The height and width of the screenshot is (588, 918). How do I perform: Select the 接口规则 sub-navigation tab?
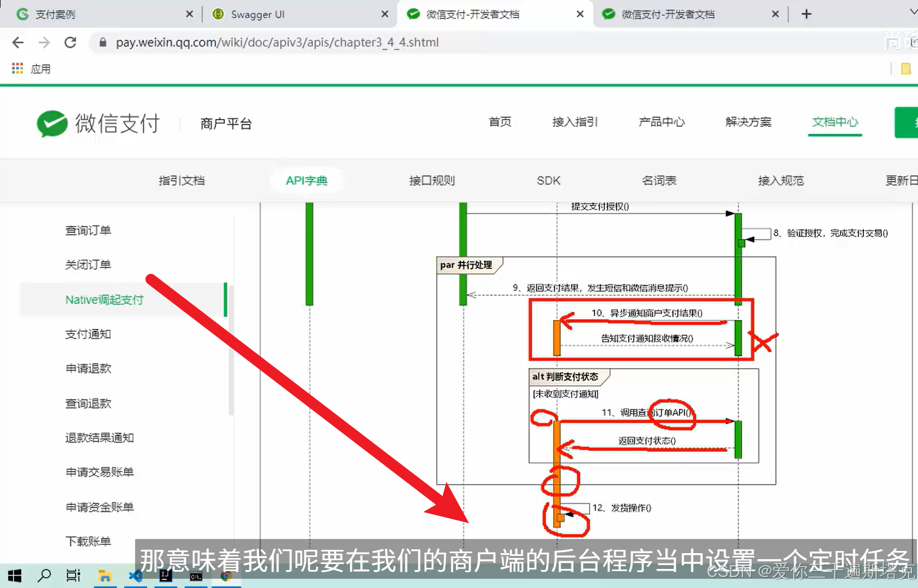pyautogui.click(x=432, y=181)
